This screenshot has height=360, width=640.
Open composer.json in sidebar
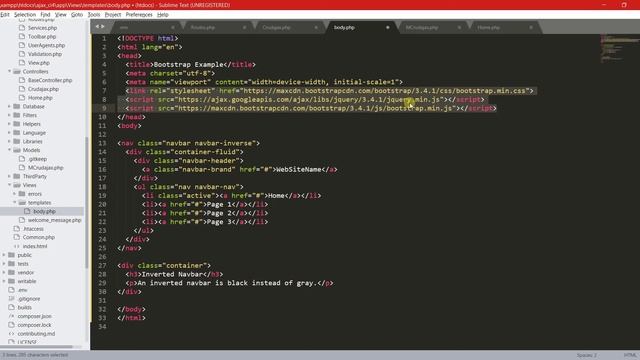[x=34, y=316]
